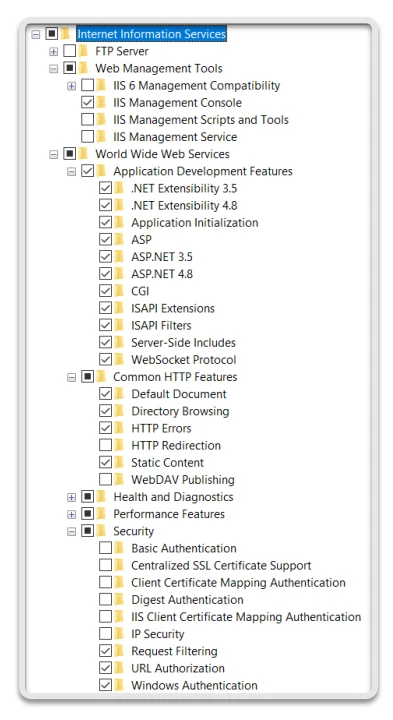The image size is (393, 720).
Task: Select the Static Content label
Action: coord(168,462)
